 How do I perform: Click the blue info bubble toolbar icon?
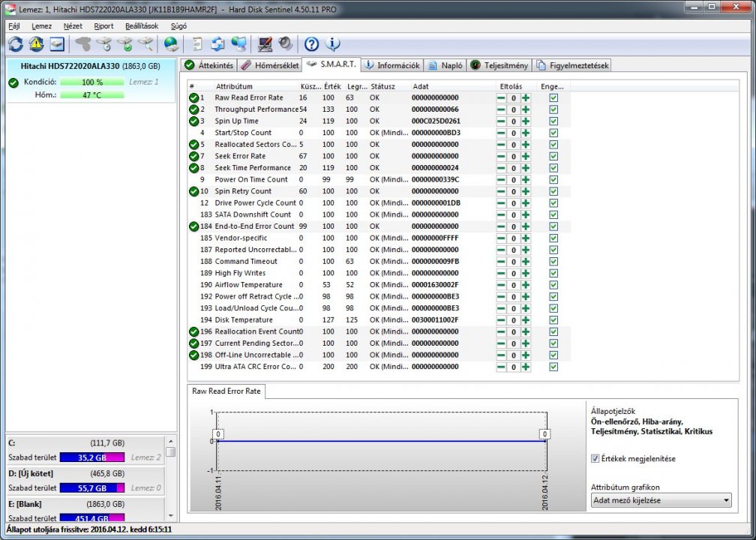333,44
